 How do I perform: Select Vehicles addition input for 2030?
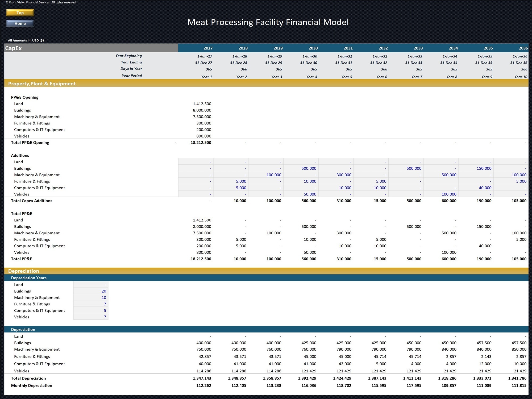tap(301, 194)
